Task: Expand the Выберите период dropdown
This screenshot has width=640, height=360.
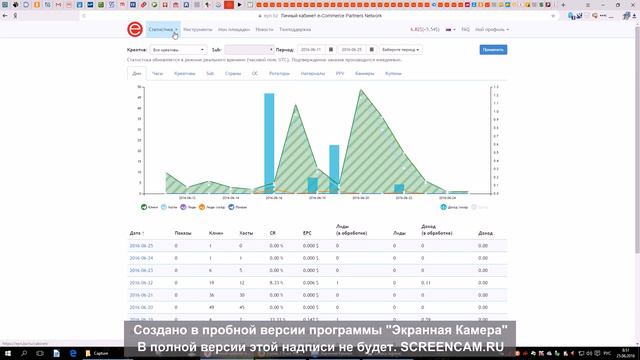Action: click(400, 50)
